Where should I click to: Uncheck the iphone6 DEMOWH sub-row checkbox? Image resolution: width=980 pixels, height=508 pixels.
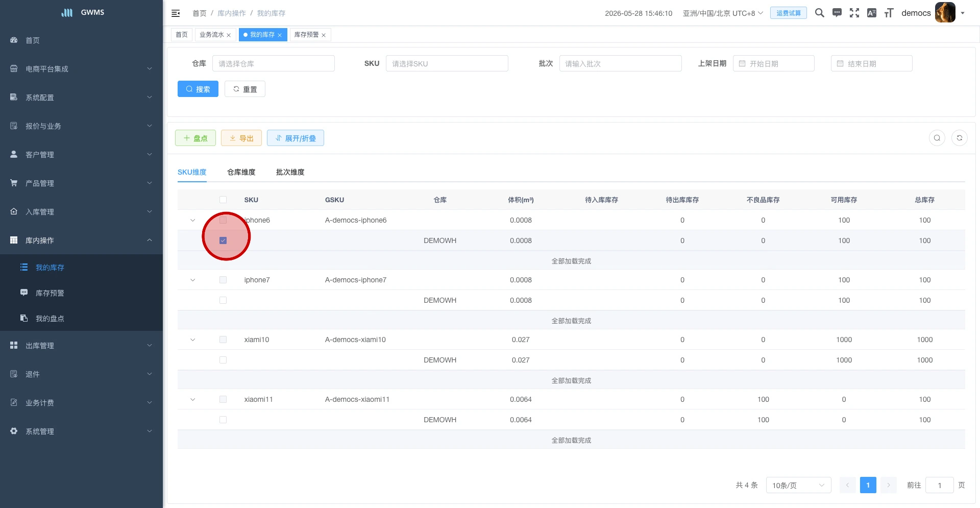click(x=223, y=240)
